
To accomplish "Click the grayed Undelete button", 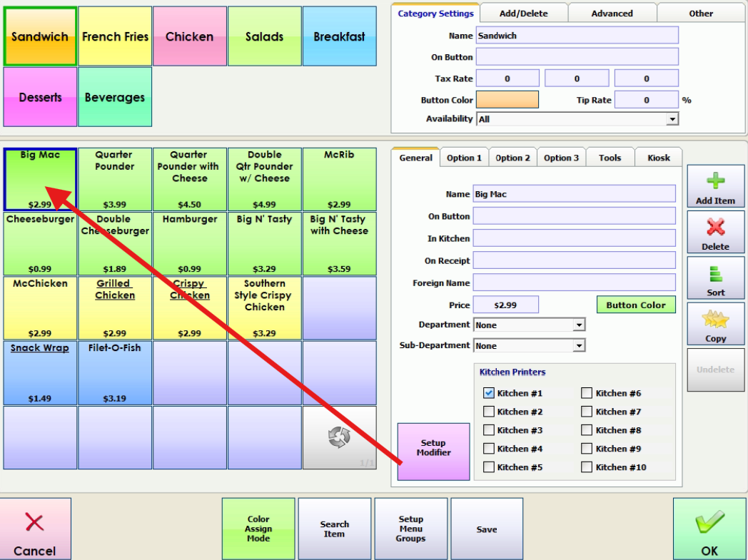I will (715, 370).
